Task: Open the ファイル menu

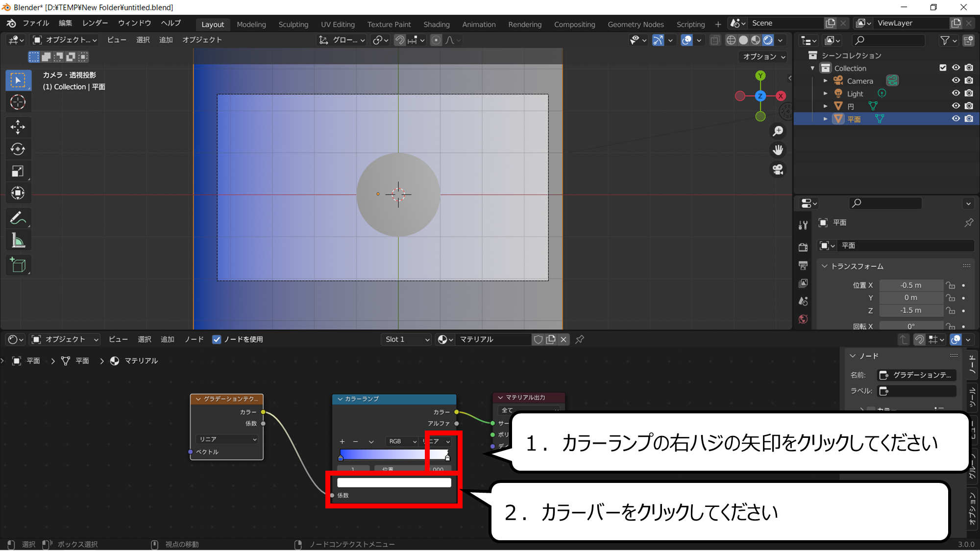Action: point(36,23)
